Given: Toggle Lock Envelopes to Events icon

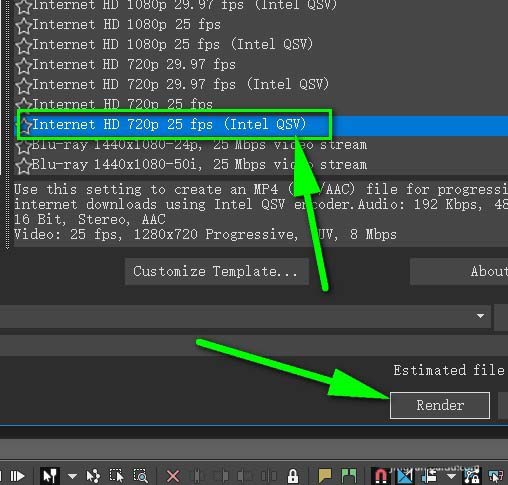Looking at the screenshot, I should [472, 476].
